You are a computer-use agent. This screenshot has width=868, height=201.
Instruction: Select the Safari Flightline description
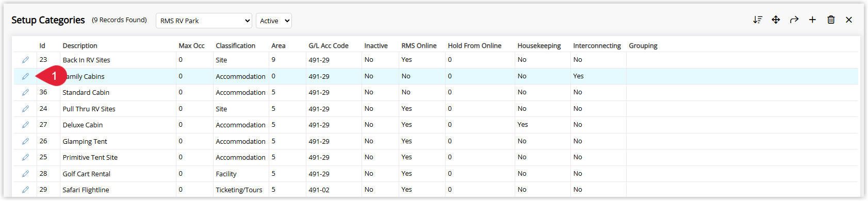86,190
